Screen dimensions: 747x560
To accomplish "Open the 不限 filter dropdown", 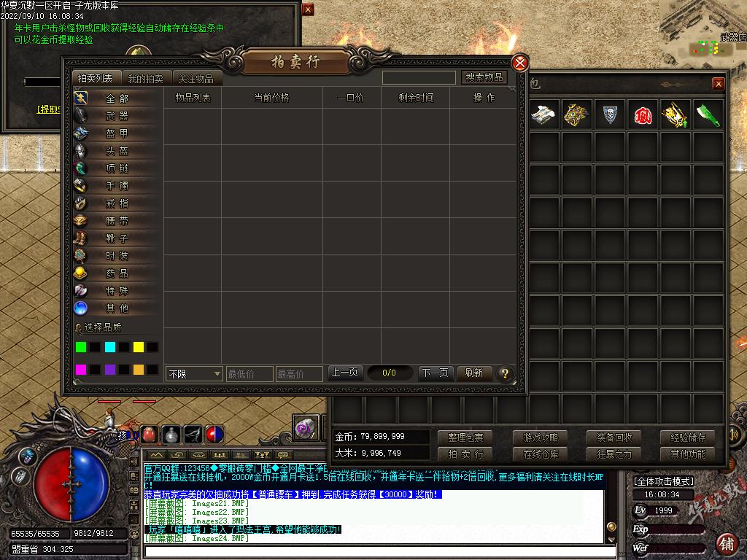I will point(194,374).
